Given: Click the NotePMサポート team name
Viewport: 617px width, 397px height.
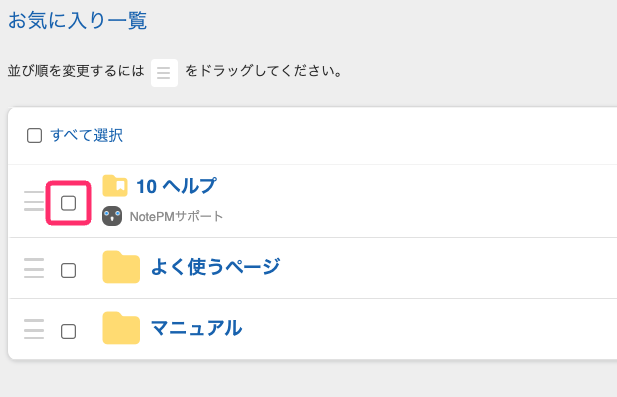Looking at the screenshot, I should pos(176,216).
